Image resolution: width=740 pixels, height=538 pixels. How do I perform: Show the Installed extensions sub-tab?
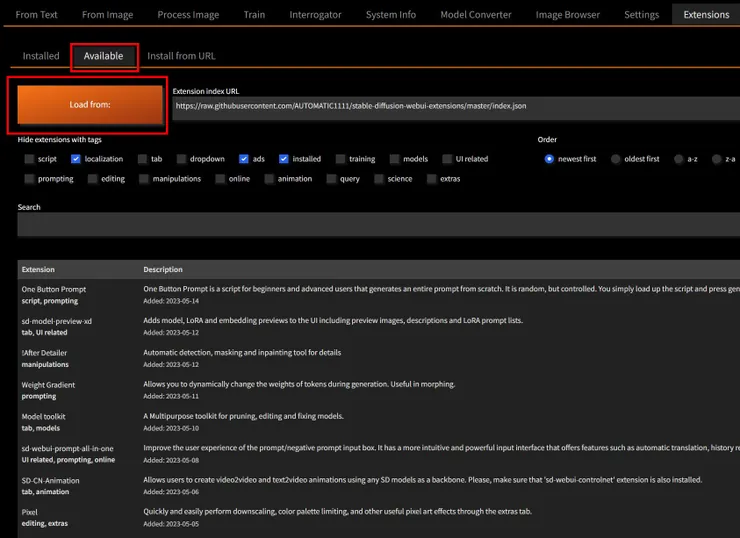point(41,56)
